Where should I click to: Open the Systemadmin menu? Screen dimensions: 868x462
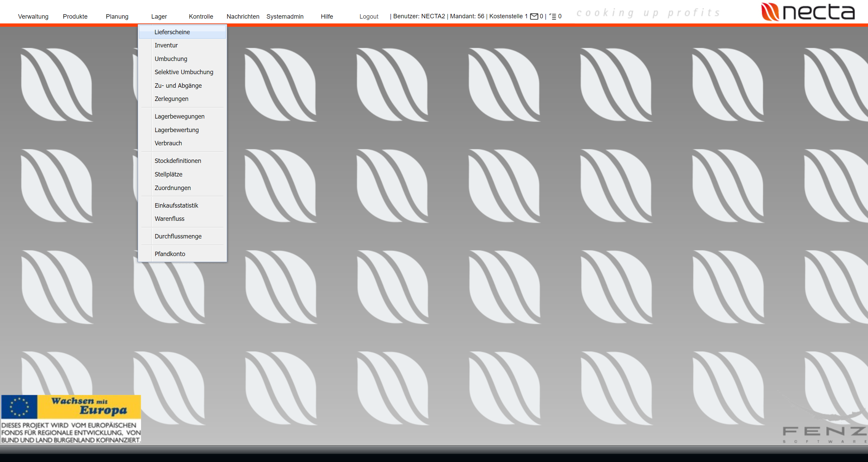coord(285,17)
